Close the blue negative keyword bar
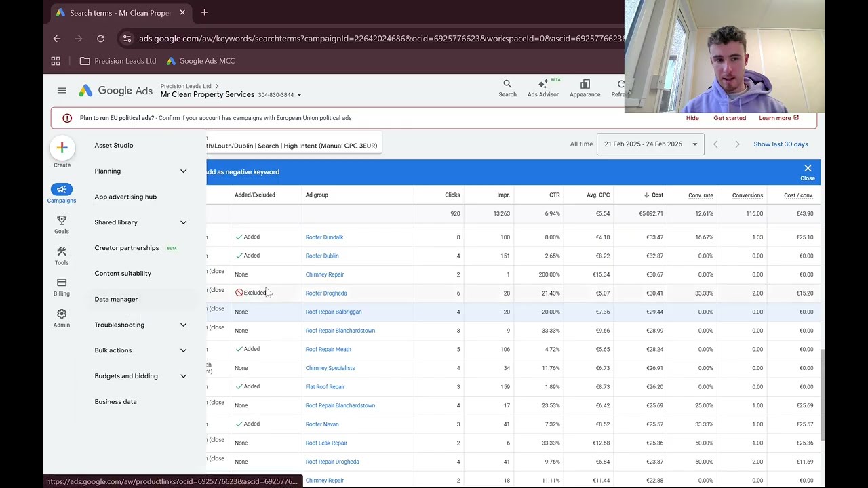Screen dimensions: 868x488 [x=808, y=171]
